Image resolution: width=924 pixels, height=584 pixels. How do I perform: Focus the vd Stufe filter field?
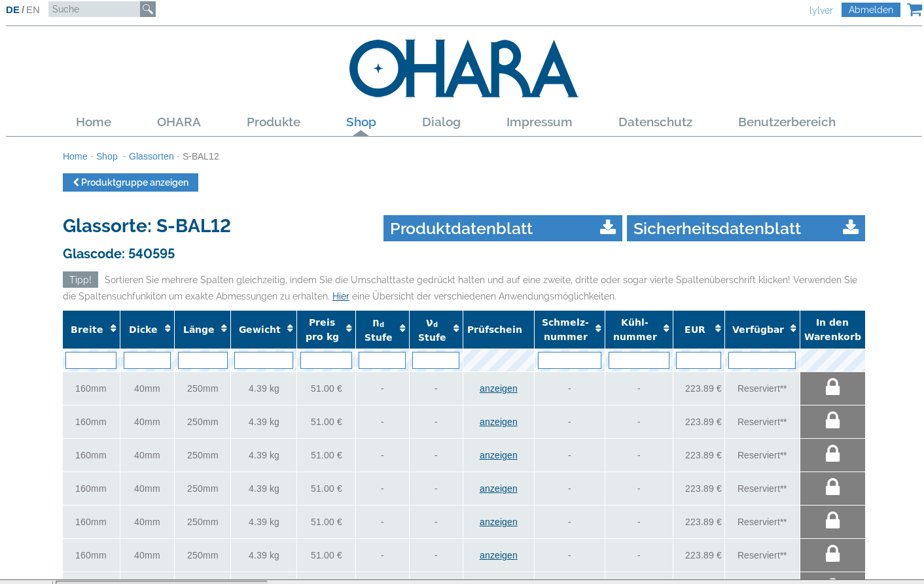pyautogui.click(x=436, y=360)
